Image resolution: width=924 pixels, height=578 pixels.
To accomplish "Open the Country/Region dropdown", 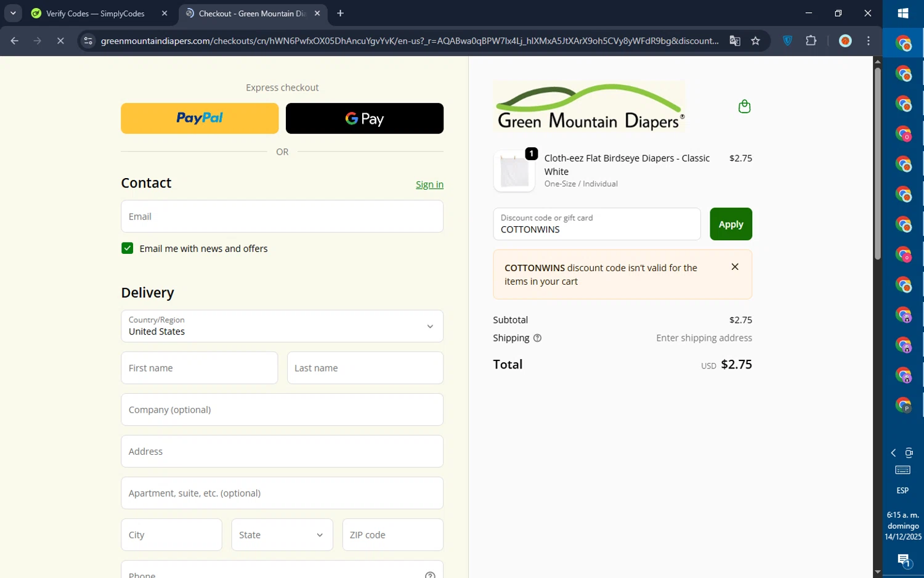I will pyautogui.click(x=282, y=326).
